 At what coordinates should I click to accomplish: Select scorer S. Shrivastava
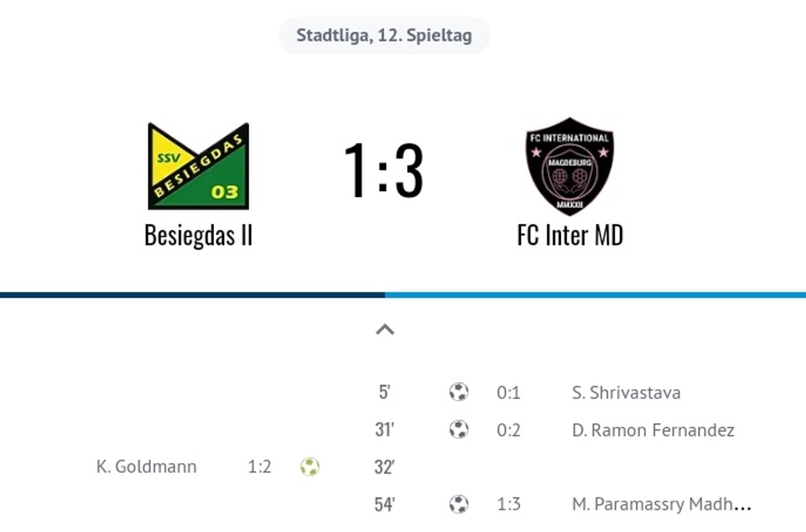coord(626,393)
